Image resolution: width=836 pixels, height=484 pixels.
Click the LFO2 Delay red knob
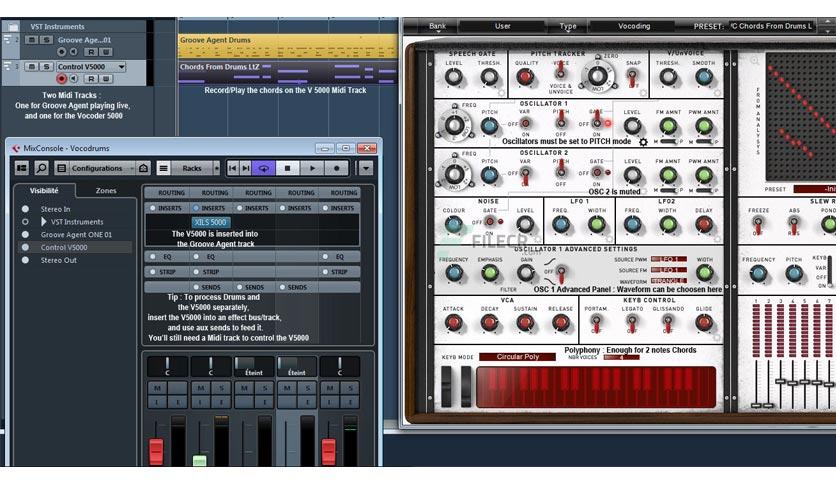704,224
